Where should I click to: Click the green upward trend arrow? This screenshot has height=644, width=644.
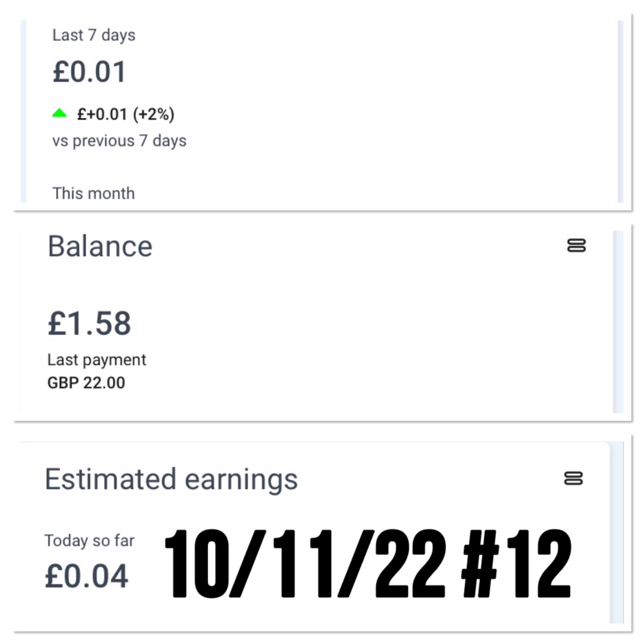point(59,114)
